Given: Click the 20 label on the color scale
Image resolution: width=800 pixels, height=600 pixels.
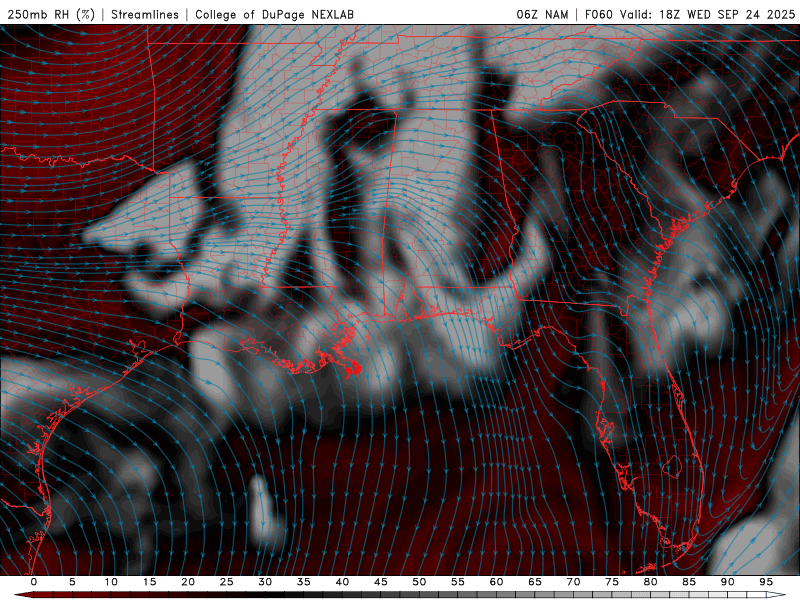Looking at the screenshot, I should [x=188, y=582].
